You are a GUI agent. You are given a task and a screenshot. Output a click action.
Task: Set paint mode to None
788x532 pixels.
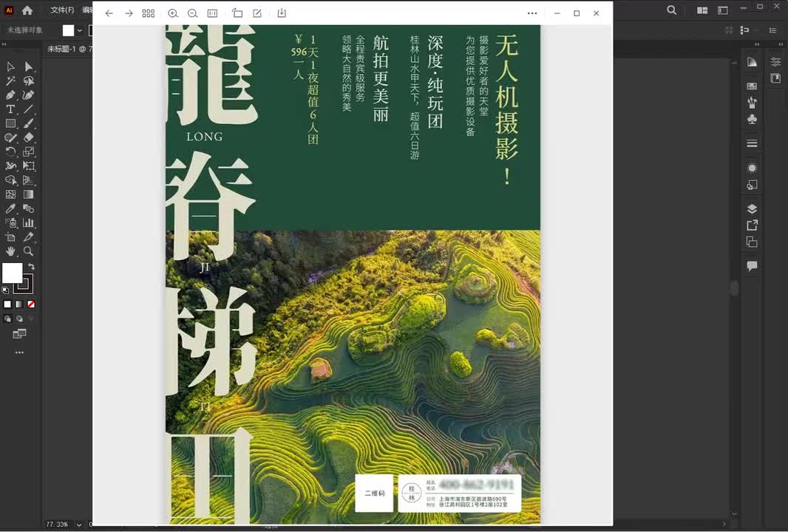tap(31, 304)
